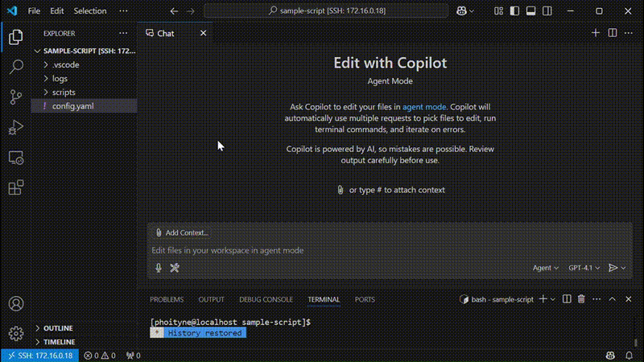Follow the agent mode link
This screenshot has height=362, width=644.
[x=424, y=107]
